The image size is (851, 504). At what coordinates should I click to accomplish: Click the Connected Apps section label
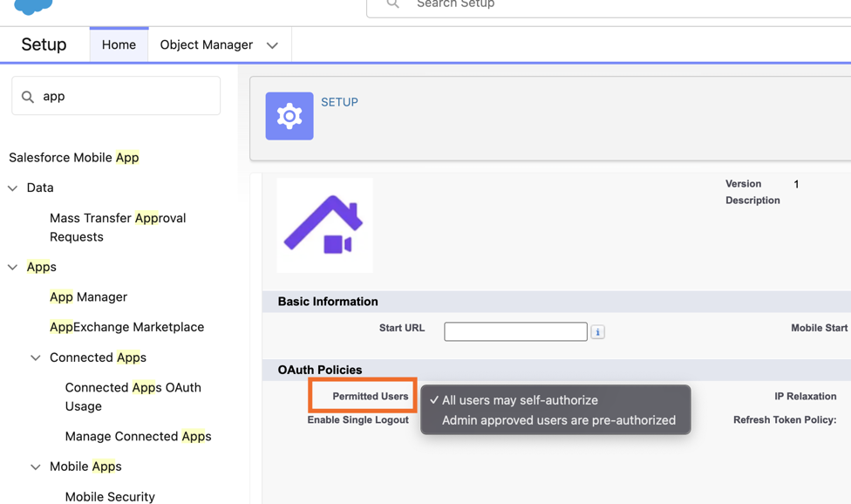point(99,358)
